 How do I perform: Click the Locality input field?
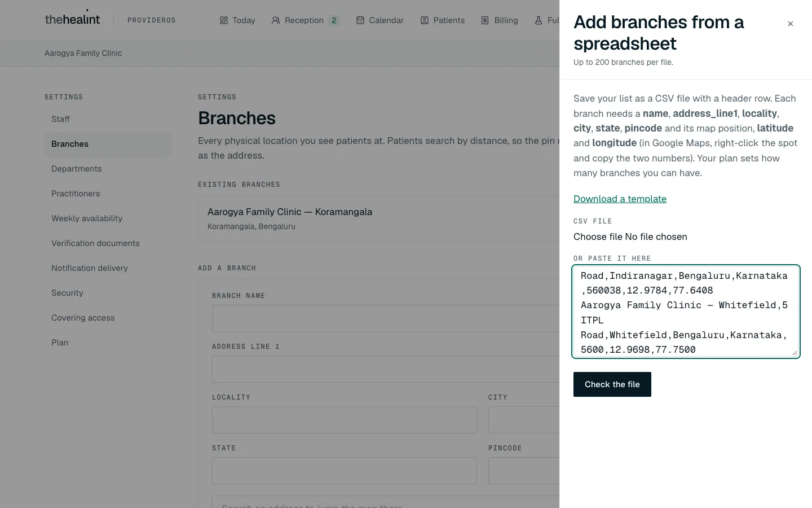click(345, 420)
